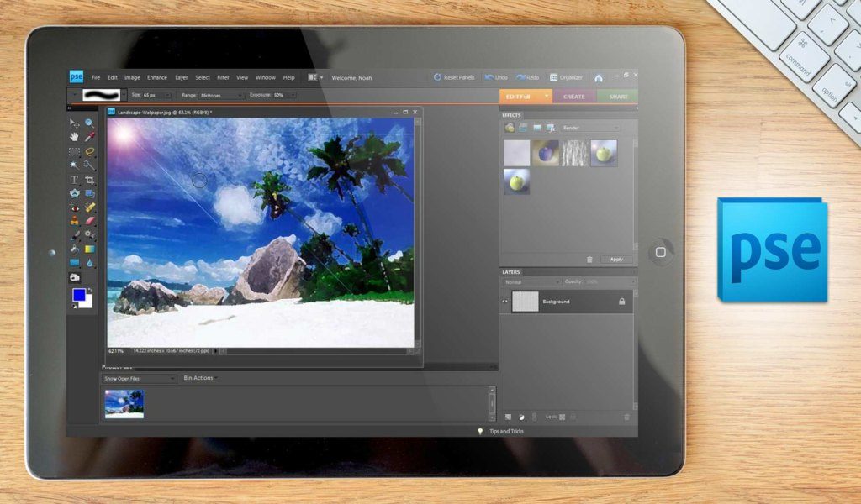Select the Hand tool
Screen dimensions: 861x504
[74, 137]
